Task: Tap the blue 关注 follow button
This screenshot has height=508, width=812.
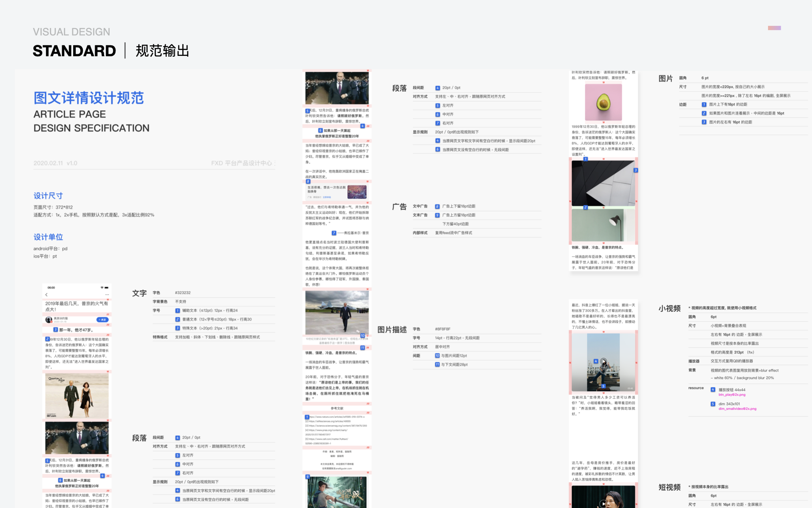Action: [102, 320]
